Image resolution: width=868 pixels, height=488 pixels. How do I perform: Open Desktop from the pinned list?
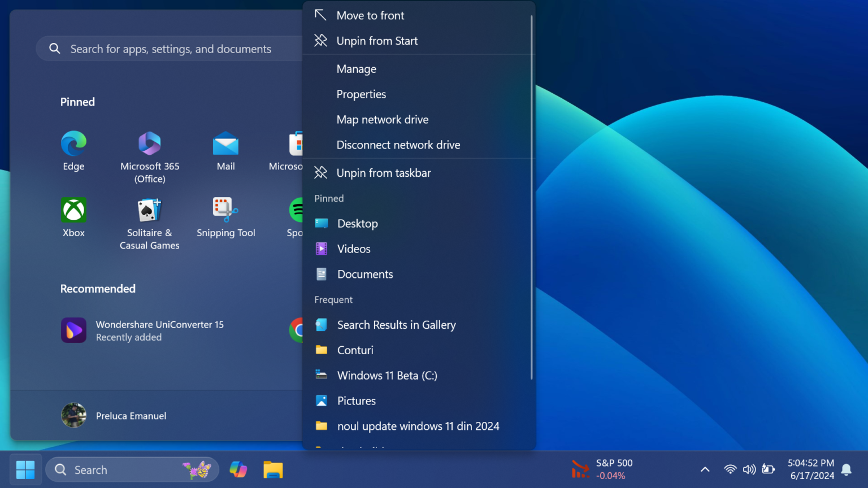(x=357, y=223)
